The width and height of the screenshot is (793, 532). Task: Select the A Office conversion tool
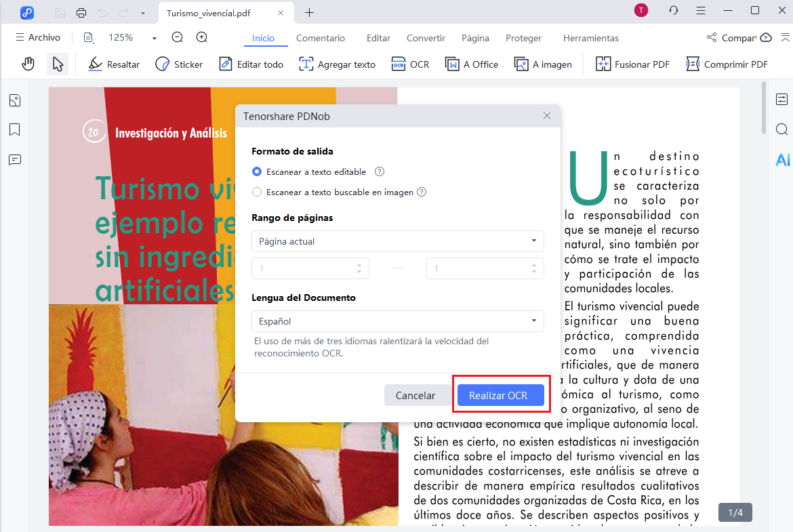click(x=471, y=64)
